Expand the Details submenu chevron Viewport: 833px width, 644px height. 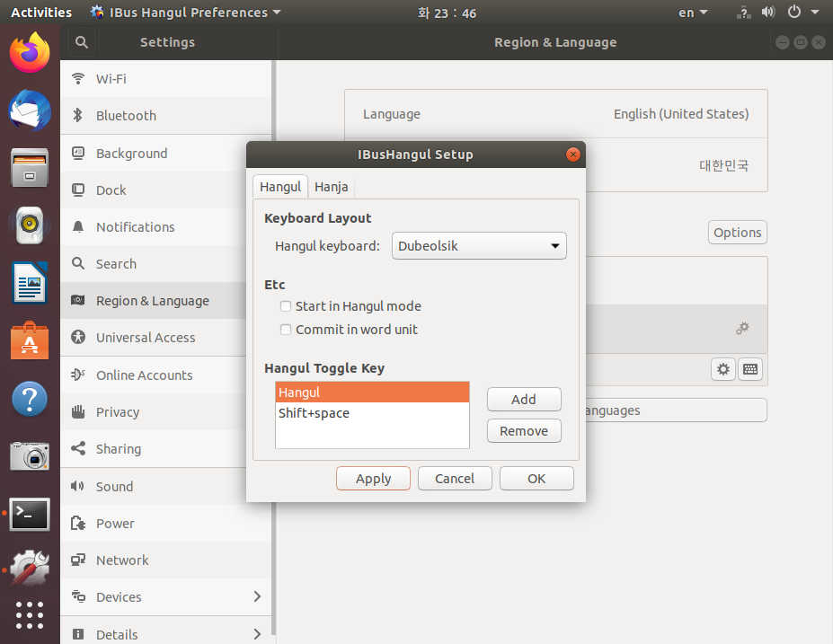[x=257, y=634]
